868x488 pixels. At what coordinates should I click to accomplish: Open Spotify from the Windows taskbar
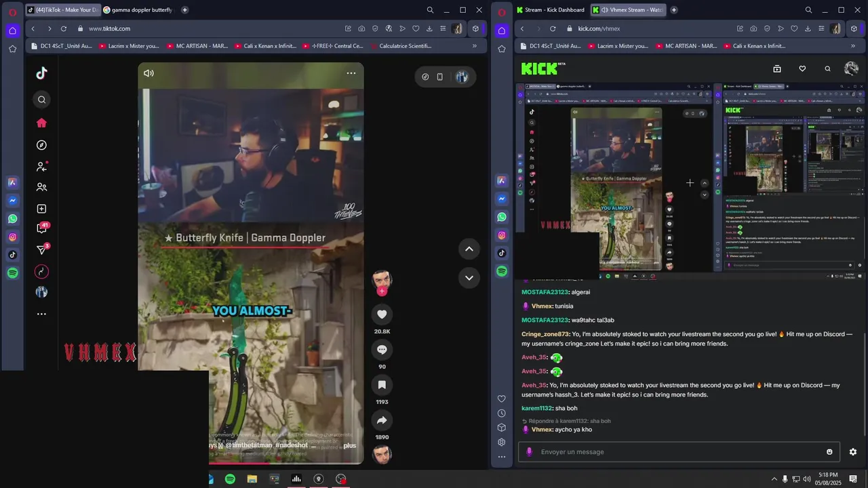coord(230,479)
